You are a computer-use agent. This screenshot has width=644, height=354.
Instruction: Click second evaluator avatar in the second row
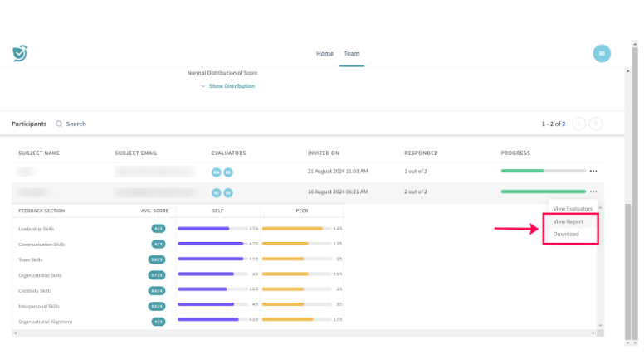coord(227,192)
